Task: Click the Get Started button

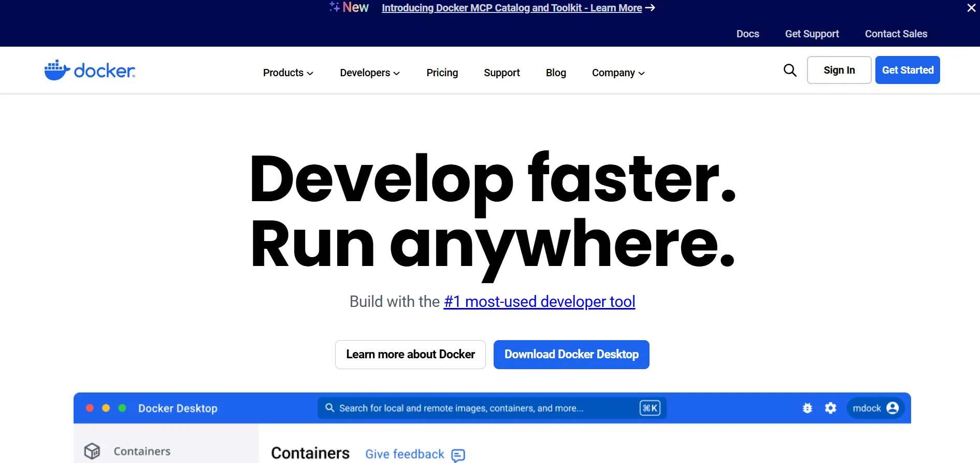Action: pyautogui.click(x=907, y=70)
